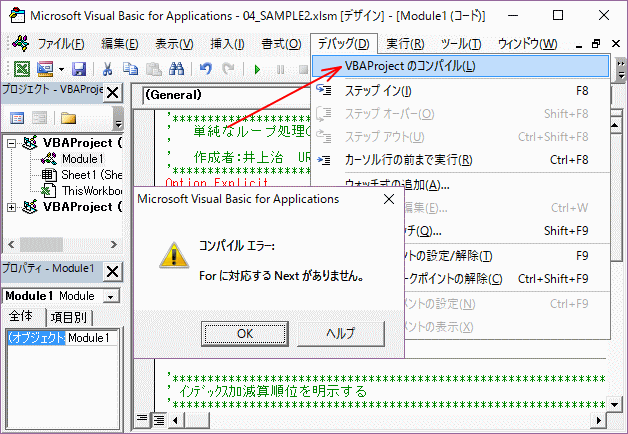628x434 pixels.
Task: Click the Reset stop icon
Action: 303,70
